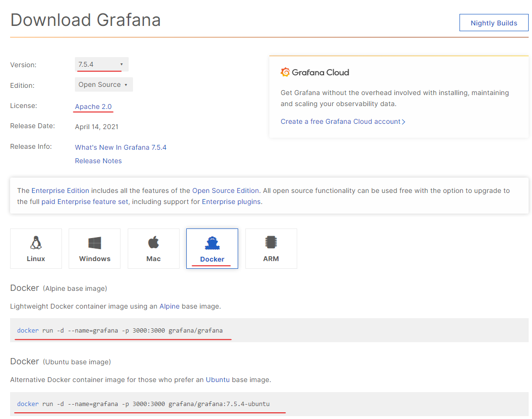Follow the Ubuntu base image link

pos(218,380)
